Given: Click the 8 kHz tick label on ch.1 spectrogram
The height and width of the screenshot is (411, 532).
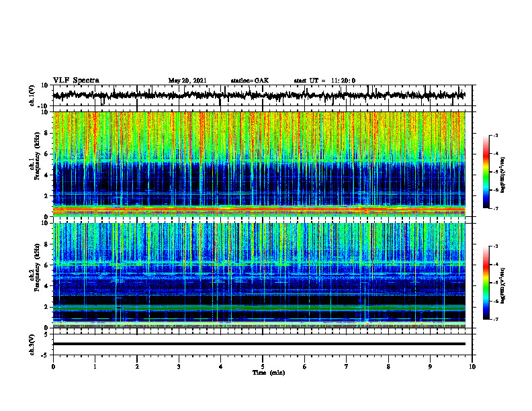Looking at the screenshot, I should click(x=48, y=133).
